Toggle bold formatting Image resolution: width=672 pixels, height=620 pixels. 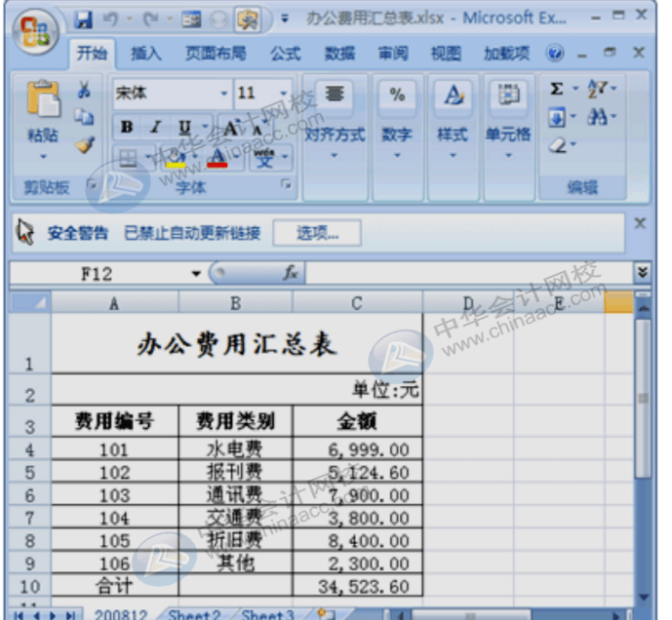click(x=127, y=127)
